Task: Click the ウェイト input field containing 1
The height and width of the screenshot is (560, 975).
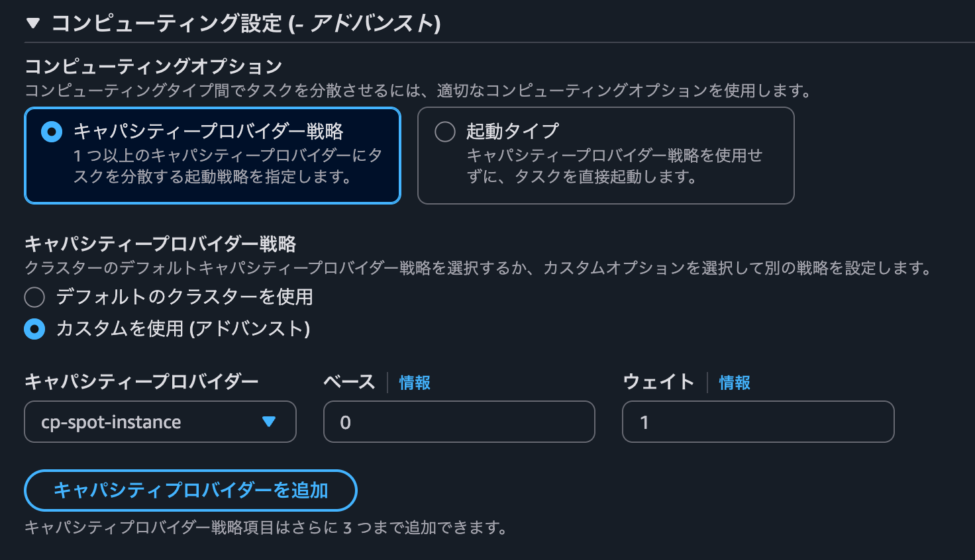Action: pyautogui.click(x=758, y=422)
